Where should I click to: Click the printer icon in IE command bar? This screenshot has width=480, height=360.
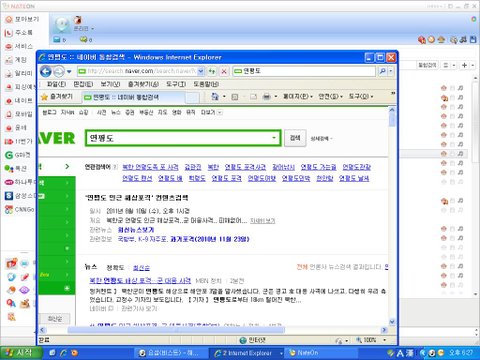(266, 97)
